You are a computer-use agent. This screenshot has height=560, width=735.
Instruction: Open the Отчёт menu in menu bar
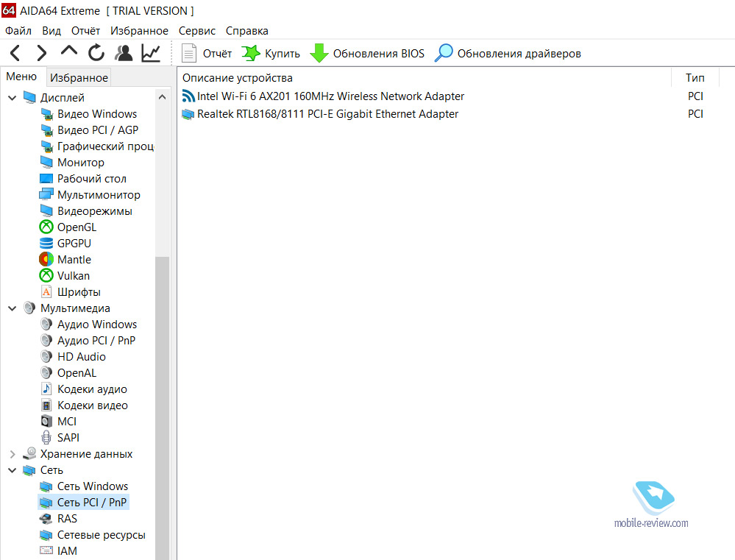click(x=86, y=31)
